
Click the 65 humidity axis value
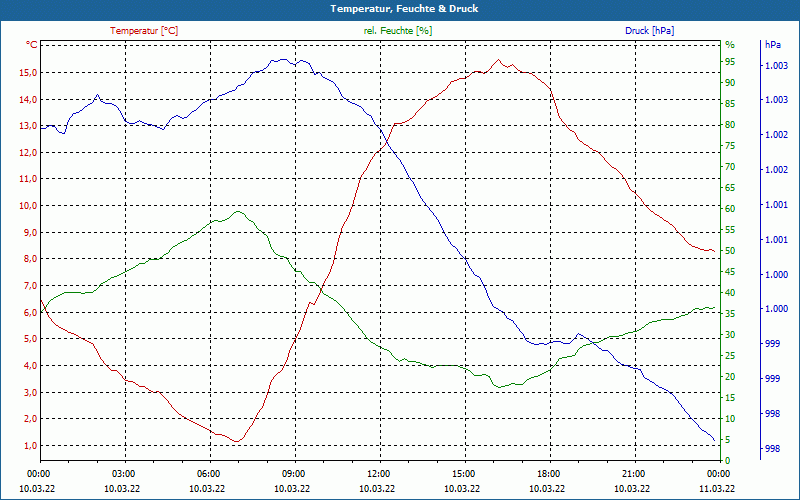[730, 188]
